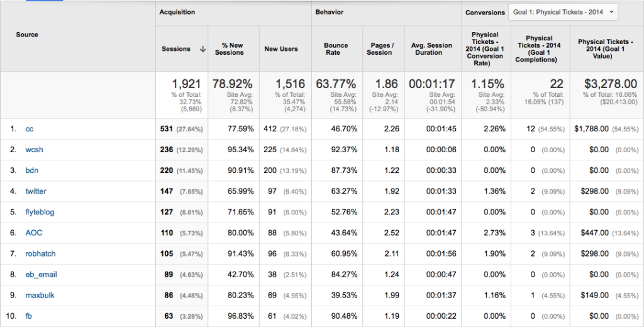Click flyteblog sessions value 127
644x327 pixels.
coord(166,212)
